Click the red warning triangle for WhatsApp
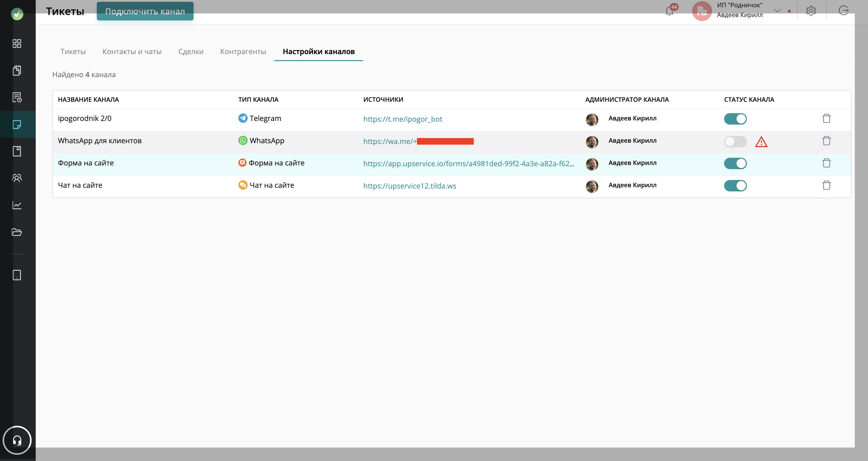 761,142
